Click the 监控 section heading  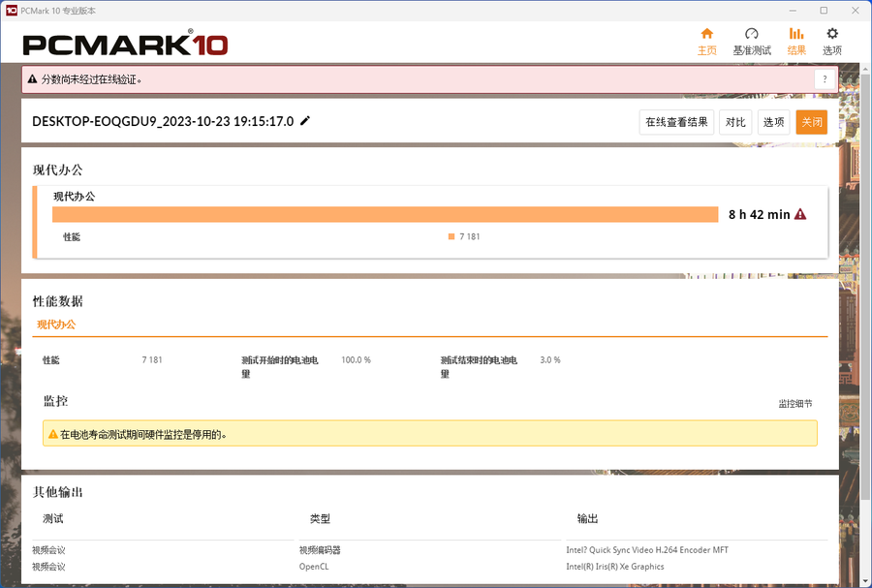[55, 401]
